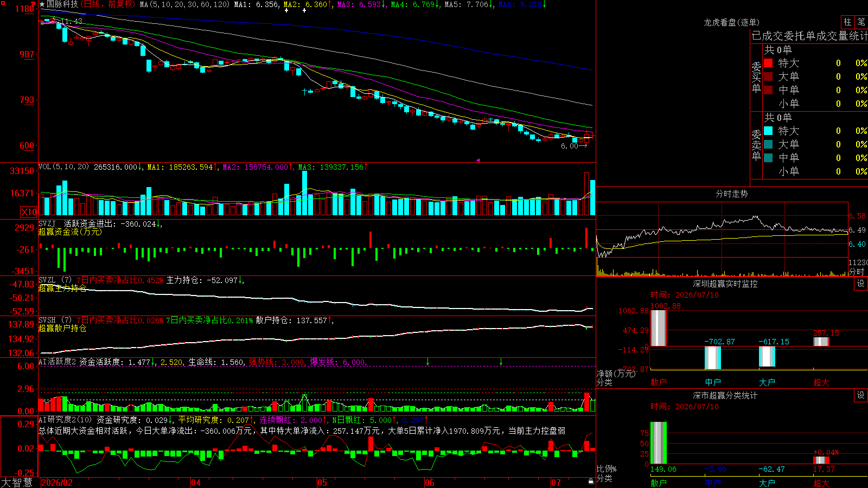Screen dimensions: 868x488
Task: Click the 超赢资金流(万元) label
Action: (x=70, y=232)
